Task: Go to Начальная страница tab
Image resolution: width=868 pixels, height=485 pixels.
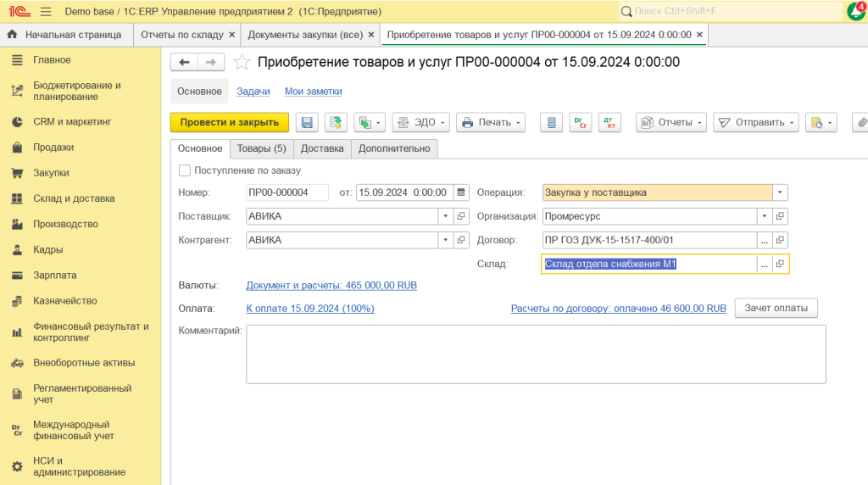Action: coord(65,34)
